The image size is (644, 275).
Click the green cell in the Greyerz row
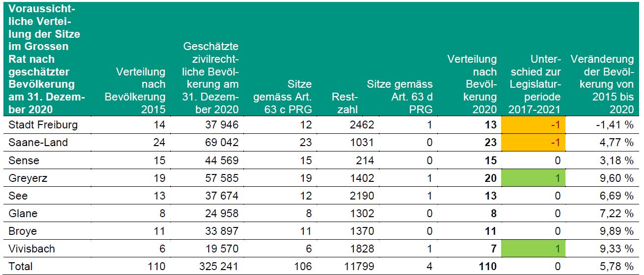click(x=534, y=178)
